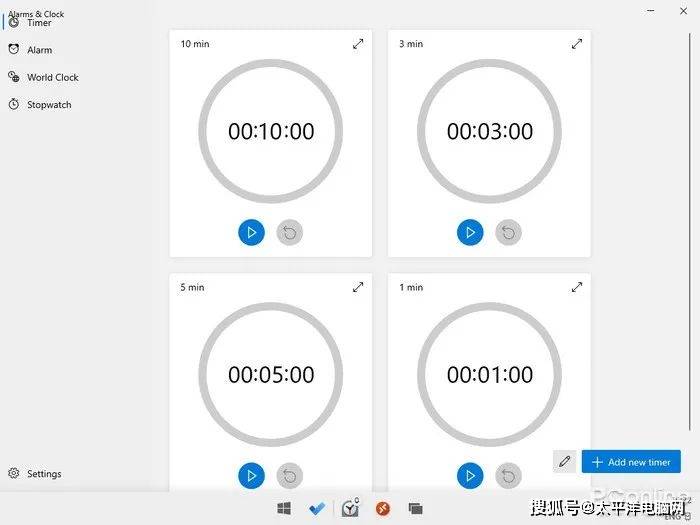Click the vertical scrollbar of timer list
Viewport: 700px width, 525px height.
tap(690, 230)
